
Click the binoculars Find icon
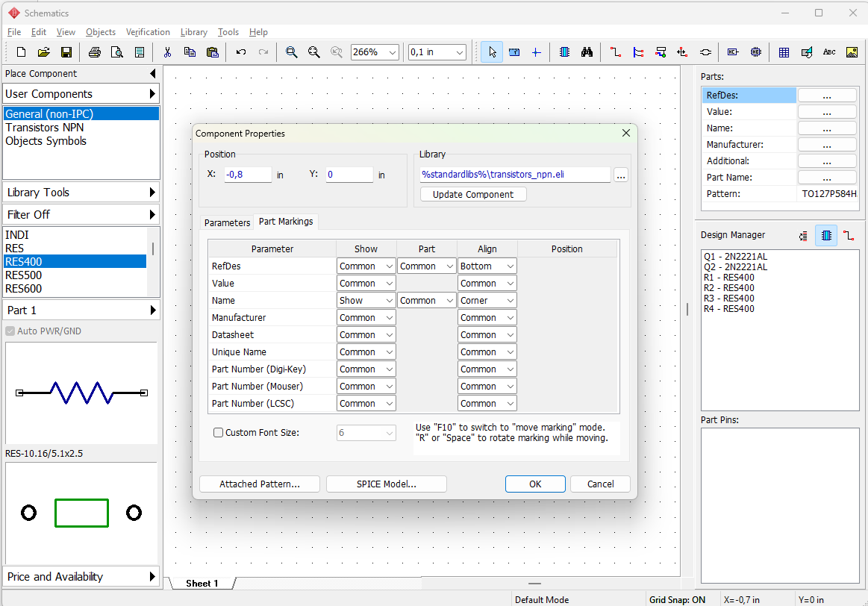[x=587, y=52]
